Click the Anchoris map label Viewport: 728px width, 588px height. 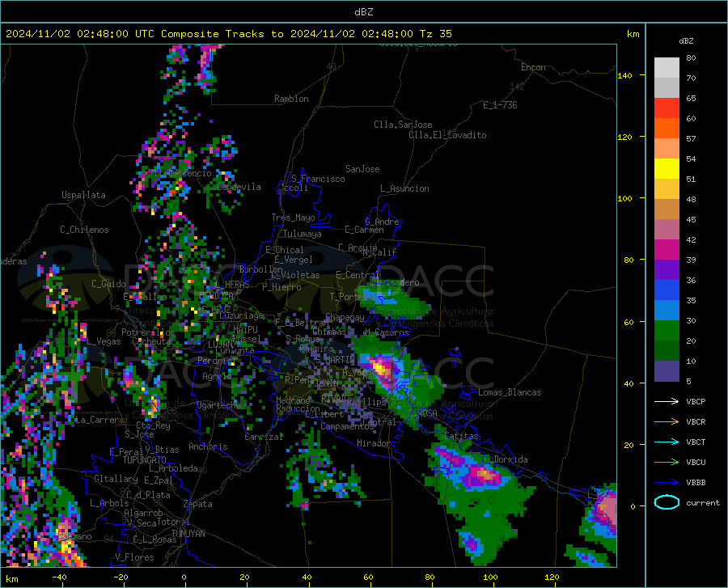(208, 447)
